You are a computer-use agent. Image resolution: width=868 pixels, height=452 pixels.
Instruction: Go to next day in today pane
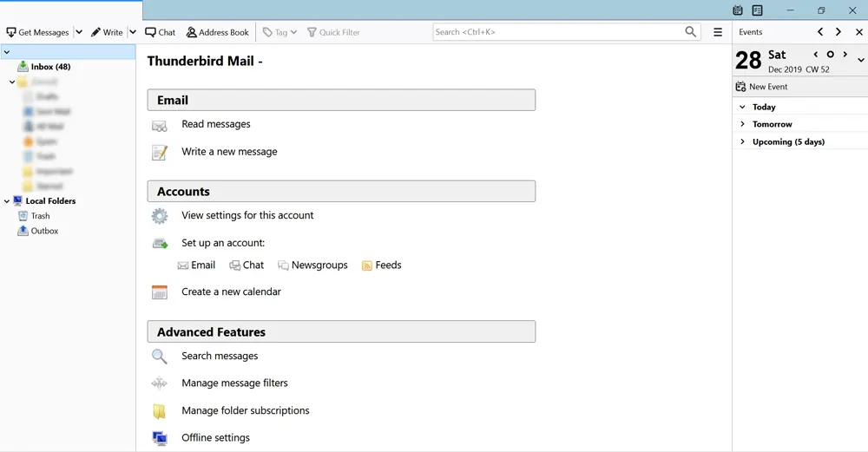845,54
